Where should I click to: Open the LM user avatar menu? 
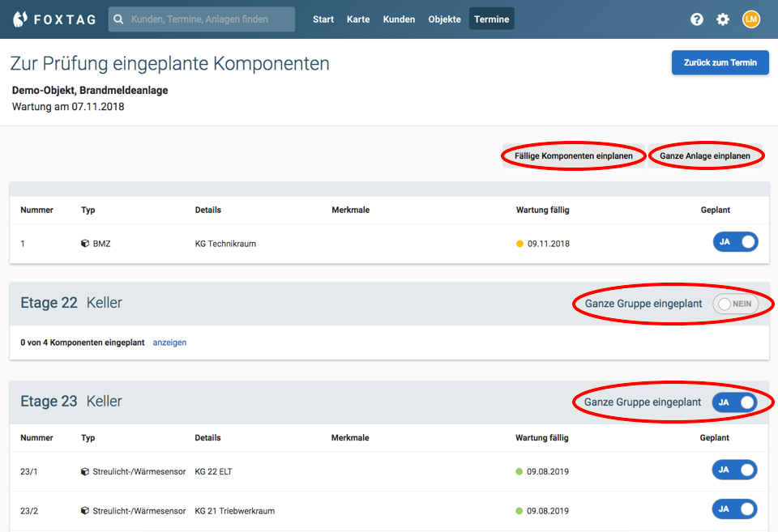pos(751,19)
